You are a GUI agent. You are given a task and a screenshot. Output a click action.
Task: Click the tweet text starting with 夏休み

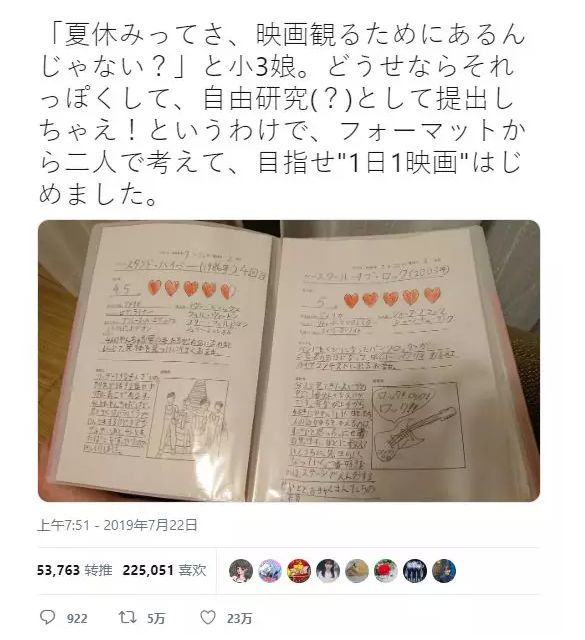tap(282, 115)
